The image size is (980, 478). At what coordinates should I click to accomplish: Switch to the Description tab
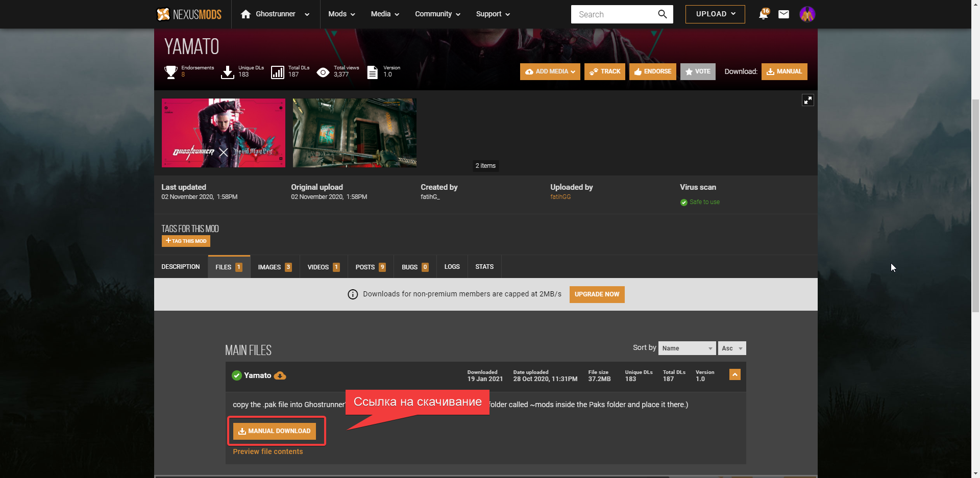click(181, 267)
